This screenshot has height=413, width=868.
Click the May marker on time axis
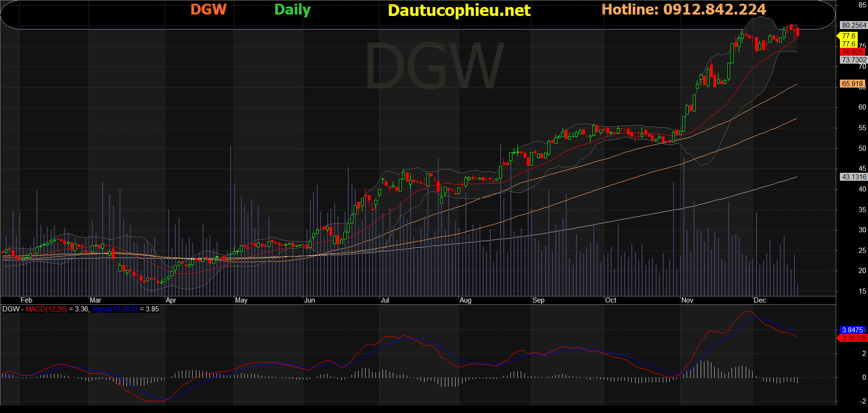click(x=241, y=300)
